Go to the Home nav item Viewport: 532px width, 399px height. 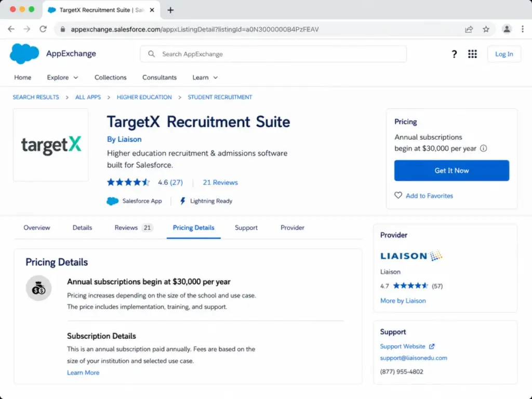pyautogui.click(x=23, y=78)
